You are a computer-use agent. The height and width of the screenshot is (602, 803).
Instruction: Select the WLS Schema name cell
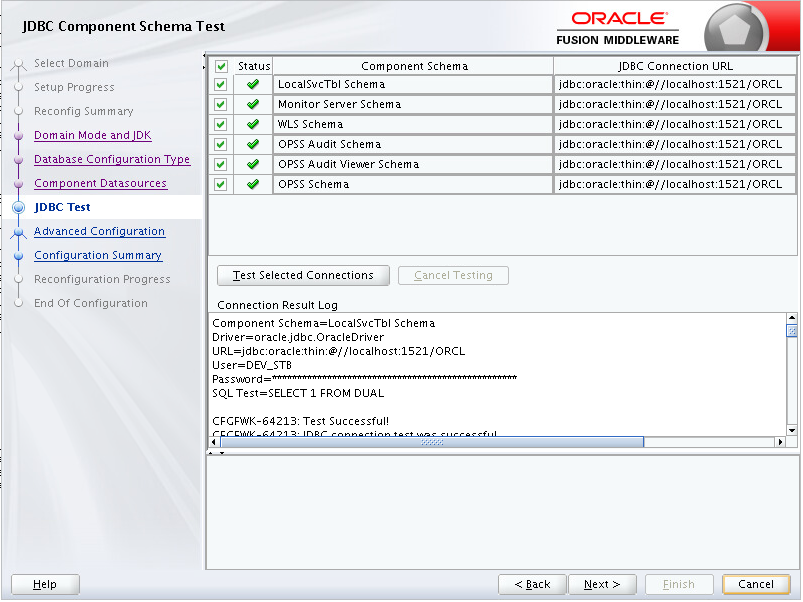[413, 124]
